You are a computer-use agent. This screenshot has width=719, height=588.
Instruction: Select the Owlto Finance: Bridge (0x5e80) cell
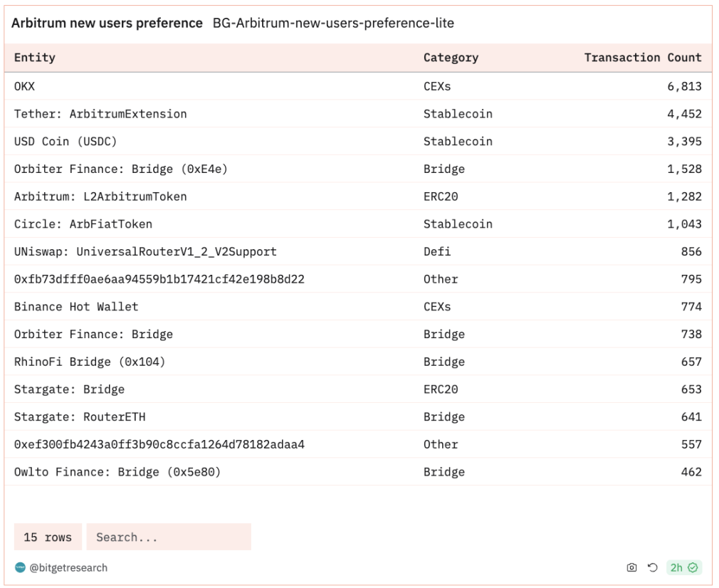117,471
